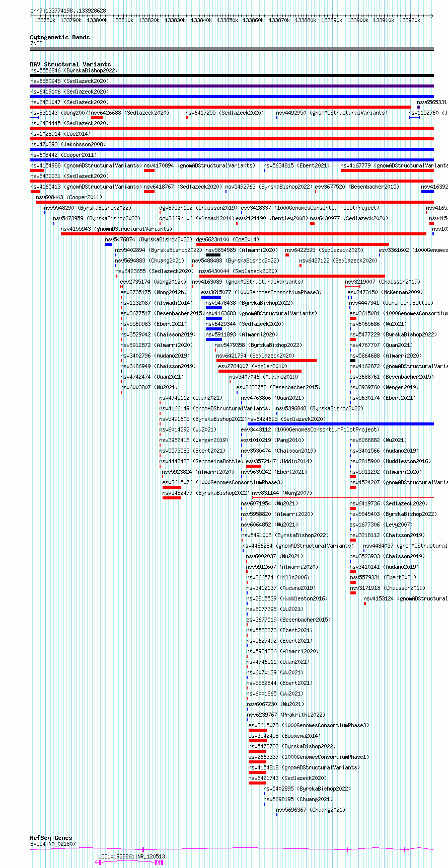Open variant nsv5556846 (ByrskaBishop2022) label
This screenshot has height=868, width=448.
[x=74, y=70]
